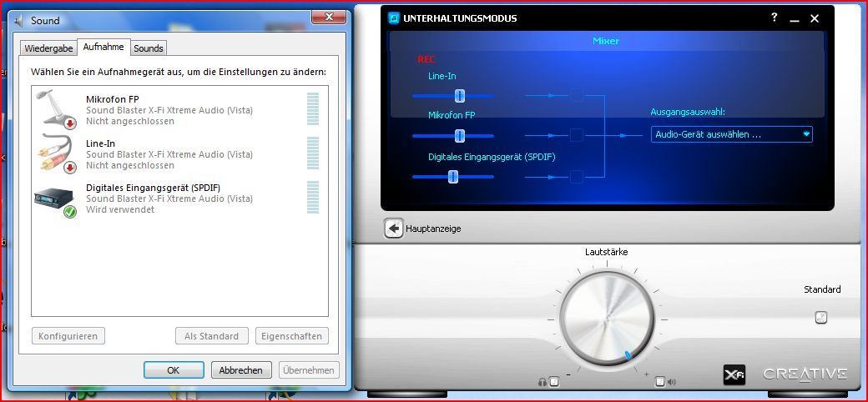Click the Mikrofon FP level meter
868x402 pixels.
coord(313,109)
